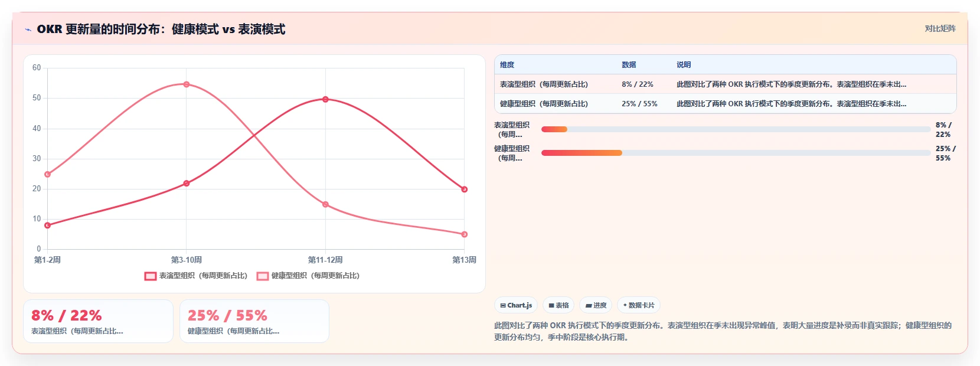
Task: Select the 数据 table column header
Action: (x=629, y=65)
